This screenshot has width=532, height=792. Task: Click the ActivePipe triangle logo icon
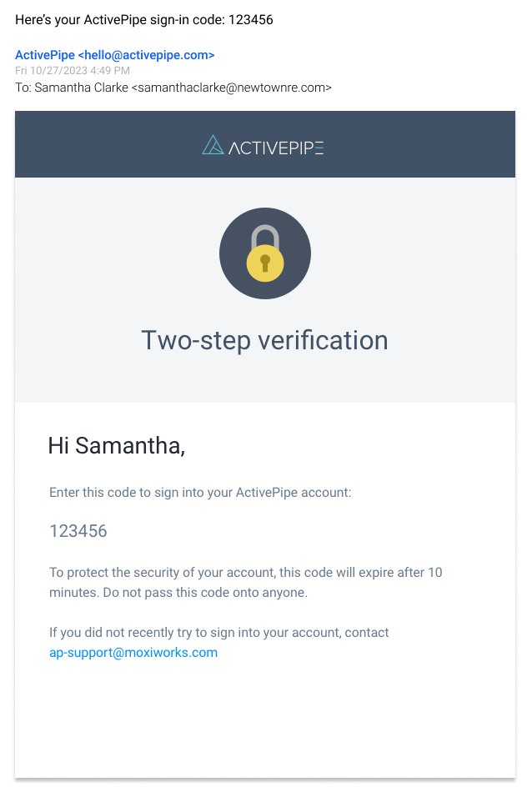pos(213,145)
